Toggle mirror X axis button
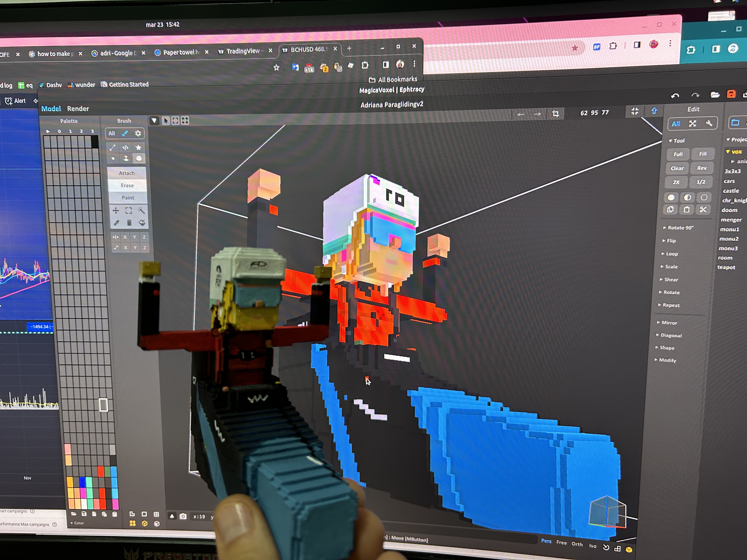 pyautogui.click(x=125, y=237)
